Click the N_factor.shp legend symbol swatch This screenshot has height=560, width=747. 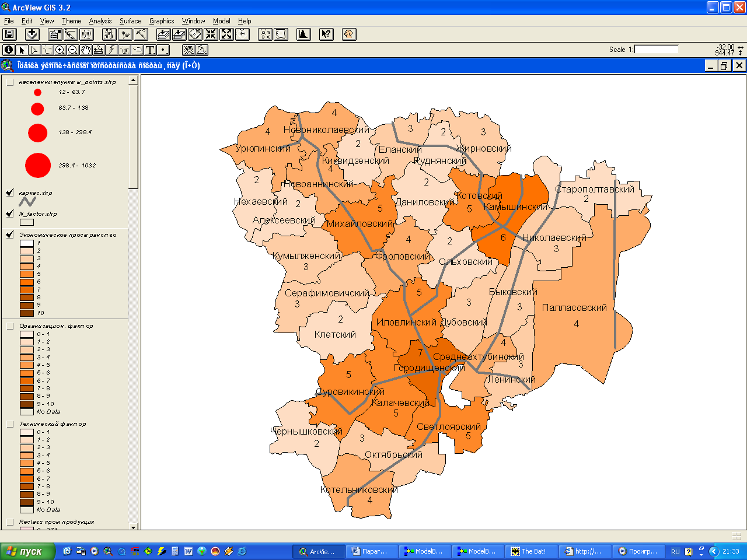tap(27, 222)
